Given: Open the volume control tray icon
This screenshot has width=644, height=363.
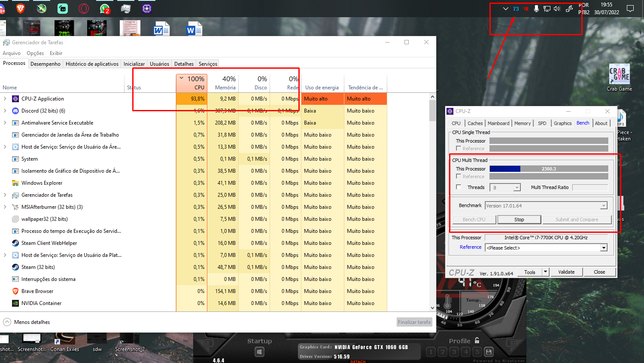Looking at the screenshot, I should (x=557, y=9).
